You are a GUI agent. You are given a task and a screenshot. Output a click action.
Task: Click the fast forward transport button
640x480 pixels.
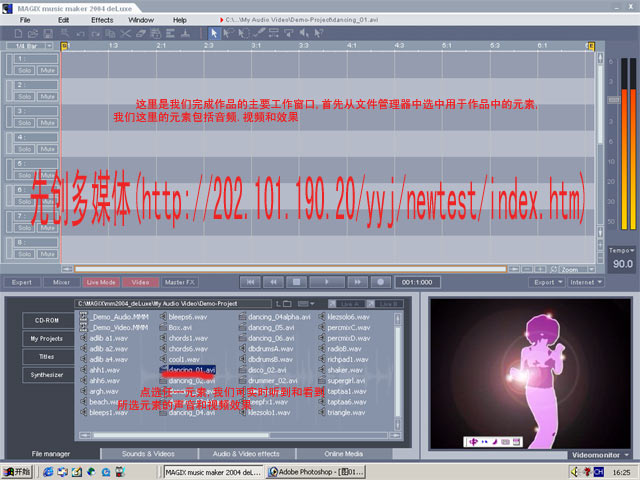pyautogui.click(x=356, y=282)
